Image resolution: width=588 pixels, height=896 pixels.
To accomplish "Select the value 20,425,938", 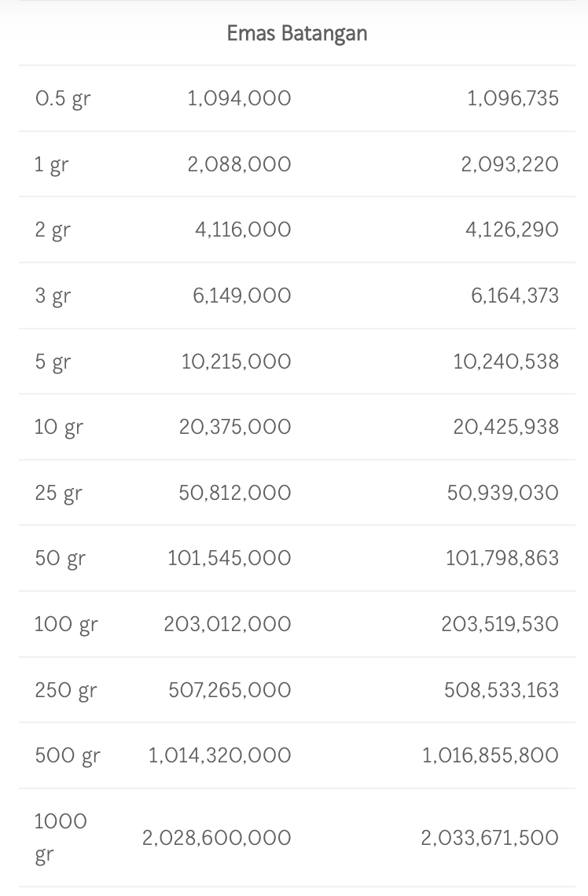I will click(505, 427).
